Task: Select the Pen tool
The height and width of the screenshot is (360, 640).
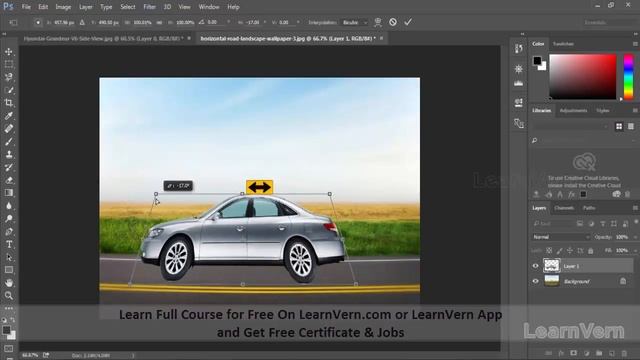Action: [x=9, y=231]
